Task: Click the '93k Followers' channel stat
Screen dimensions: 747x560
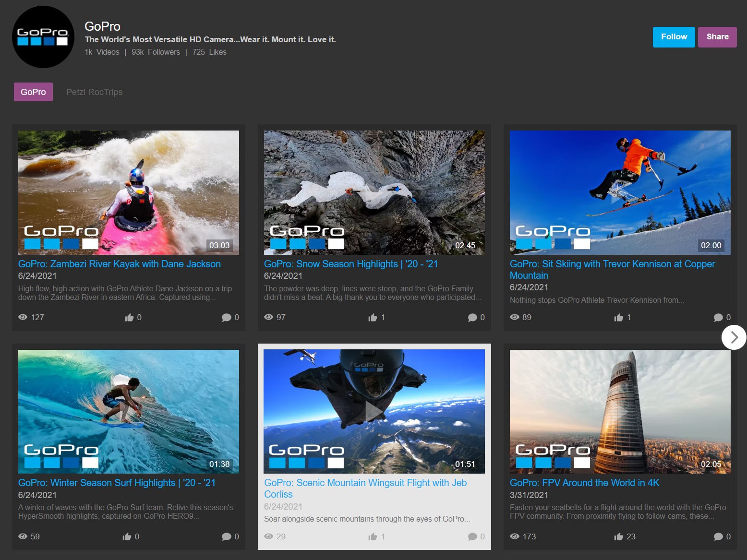Action: click(x=156, y=52)
